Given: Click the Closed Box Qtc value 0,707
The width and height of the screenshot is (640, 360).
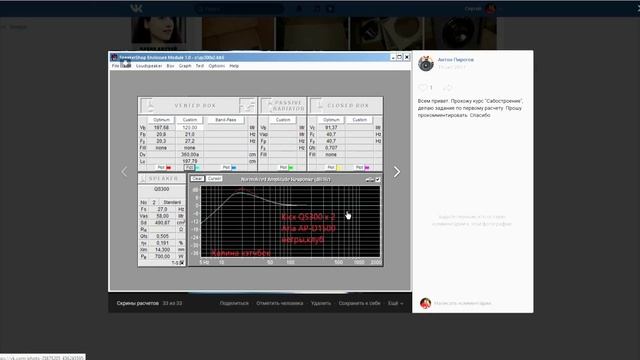Looking at the screenshot, I should [x=331, y=148].
